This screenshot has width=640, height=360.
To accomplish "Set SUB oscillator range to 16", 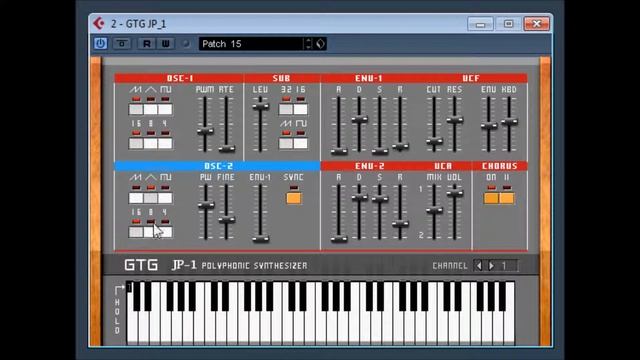I will click(300, 109).
